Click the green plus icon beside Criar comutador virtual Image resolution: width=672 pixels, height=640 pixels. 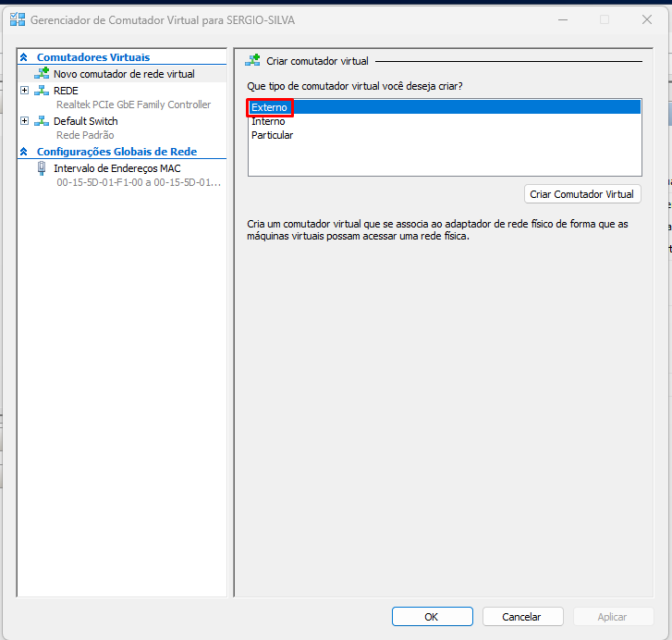click(x=252, y=60)
